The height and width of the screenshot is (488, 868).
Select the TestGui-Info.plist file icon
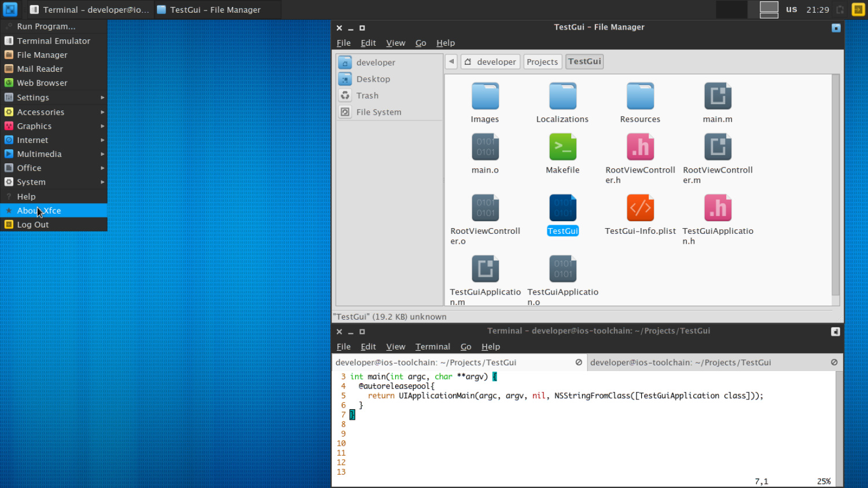(x=640, y=208)
